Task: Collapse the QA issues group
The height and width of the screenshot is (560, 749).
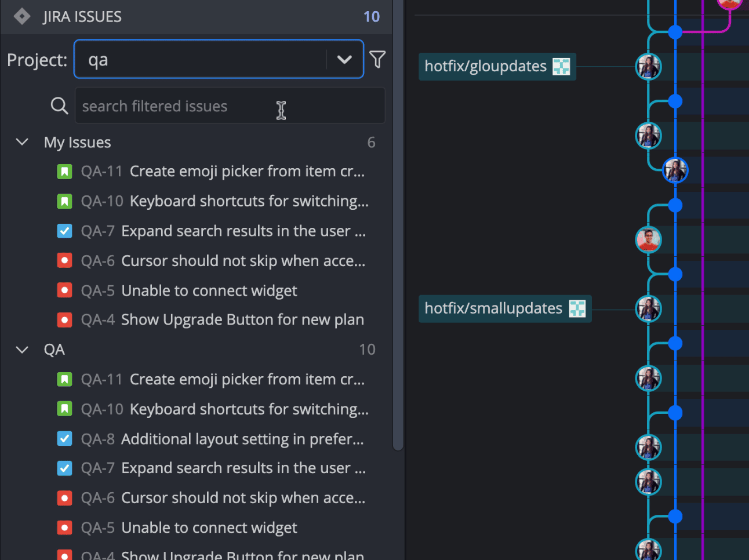Action: (22, 350)
